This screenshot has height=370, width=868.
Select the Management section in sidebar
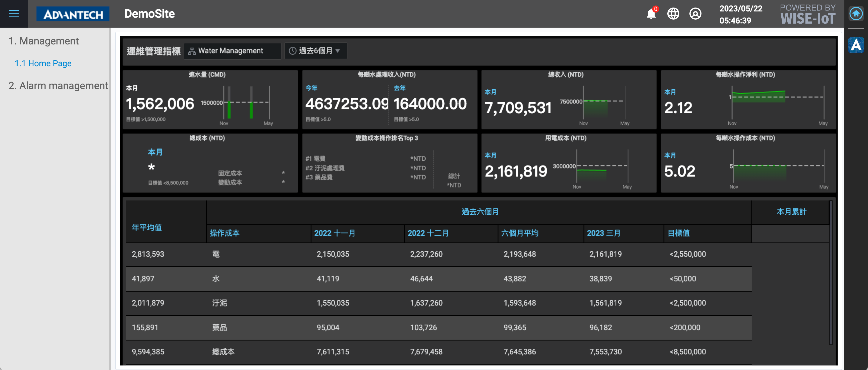coord(44,41)
